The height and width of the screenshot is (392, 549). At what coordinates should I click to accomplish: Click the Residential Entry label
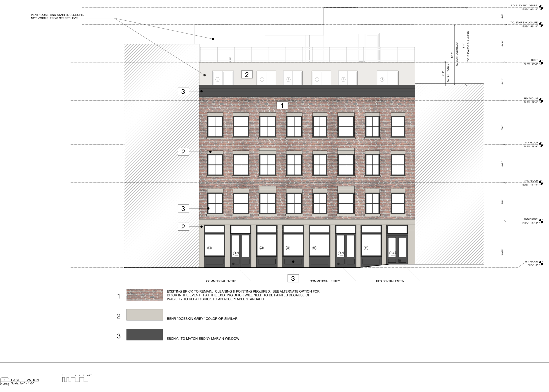pyautogui.click(x=390, y=281)
